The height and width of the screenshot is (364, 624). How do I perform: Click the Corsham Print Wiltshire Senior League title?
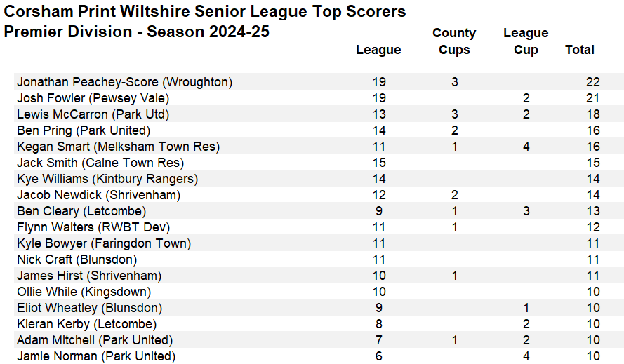tap(205, 12)
